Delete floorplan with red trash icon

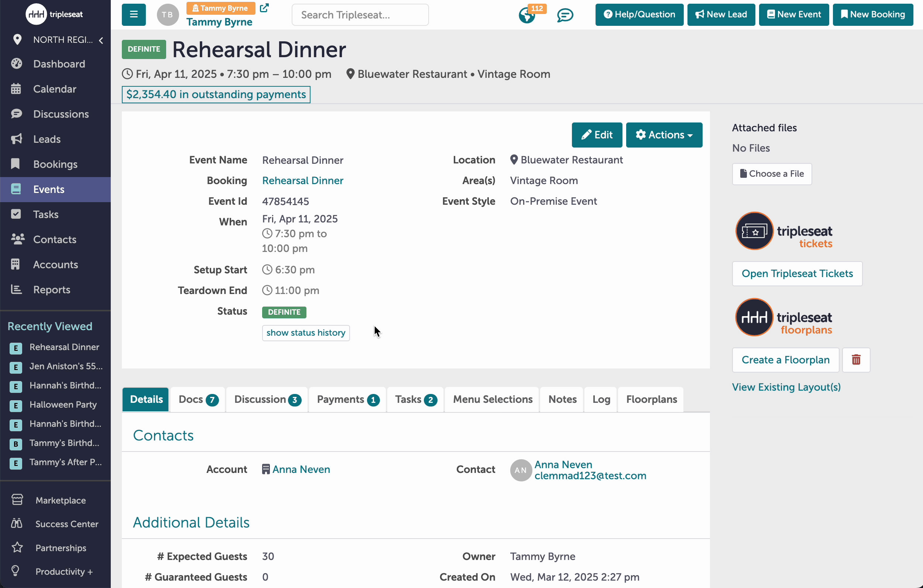(856, 360)
